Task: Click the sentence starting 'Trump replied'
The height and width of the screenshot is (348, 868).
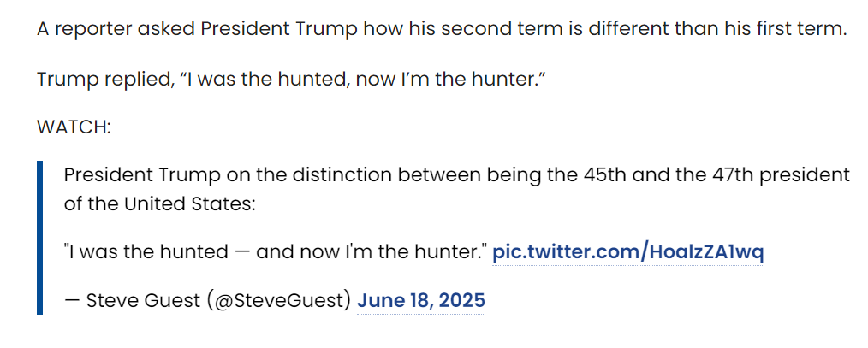Action: (291, 80)
